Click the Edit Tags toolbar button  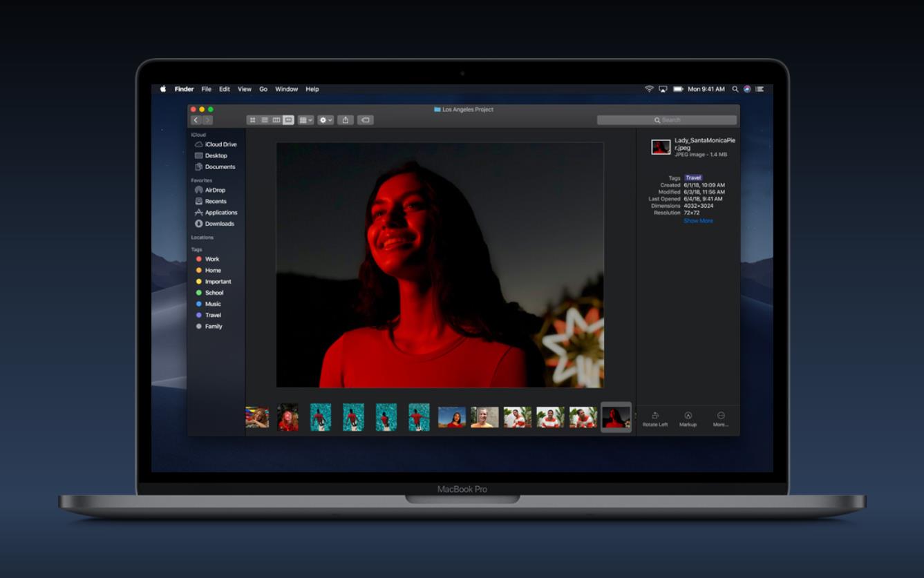point(366,120)
